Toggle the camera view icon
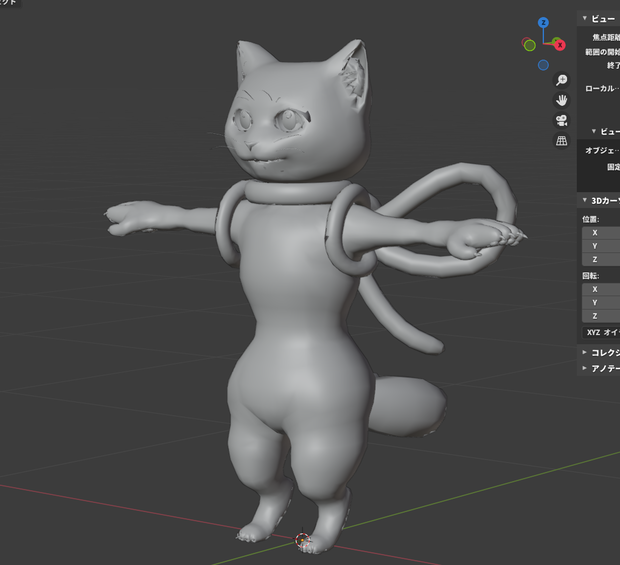 tap(561, 120)
